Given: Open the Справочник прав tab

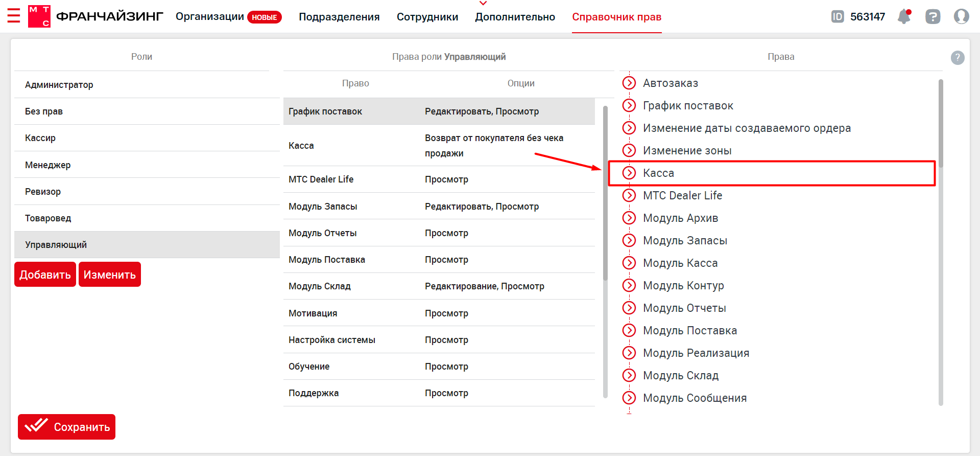Looking at the screenshot, I should [616, 17].
